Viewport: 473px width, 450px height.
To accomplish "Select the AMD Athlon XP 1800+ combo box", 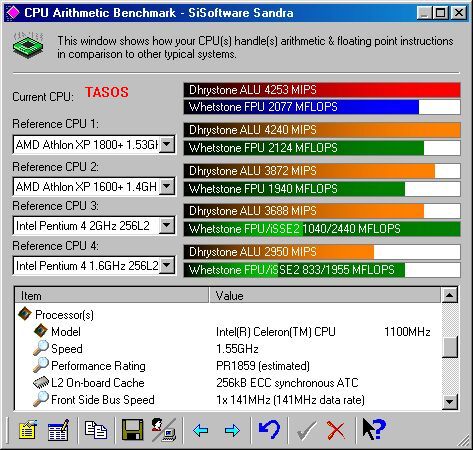I will (94, 145).
